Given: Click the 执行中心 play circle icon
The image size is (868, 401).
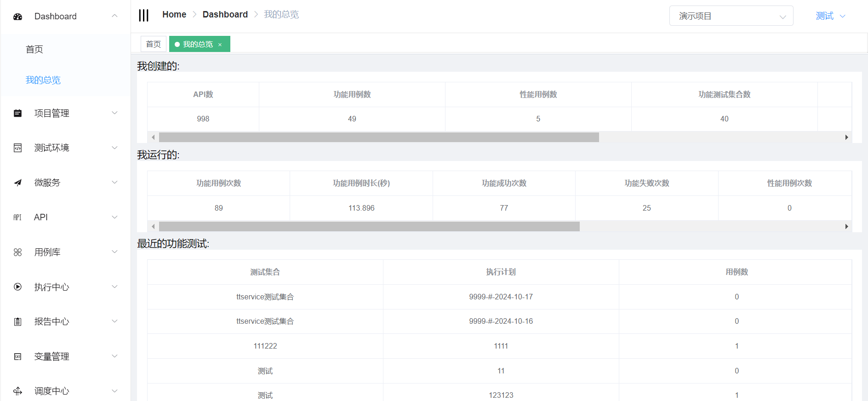Looking at the screenshot, I should (18, 287).
